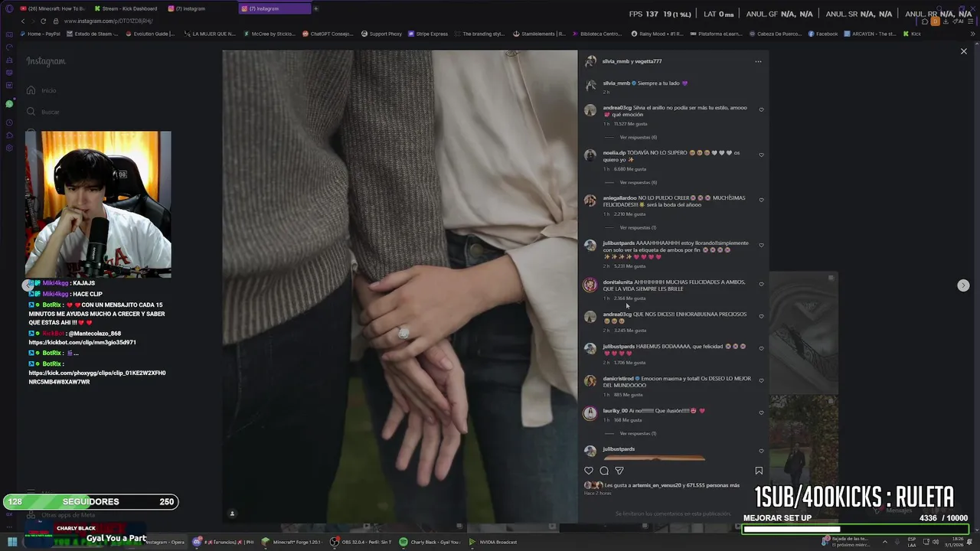Like julibustpards' AAAAHHHAAHHH comment
Viewport: 980px width, 551px height.
(x=761, y=245)
